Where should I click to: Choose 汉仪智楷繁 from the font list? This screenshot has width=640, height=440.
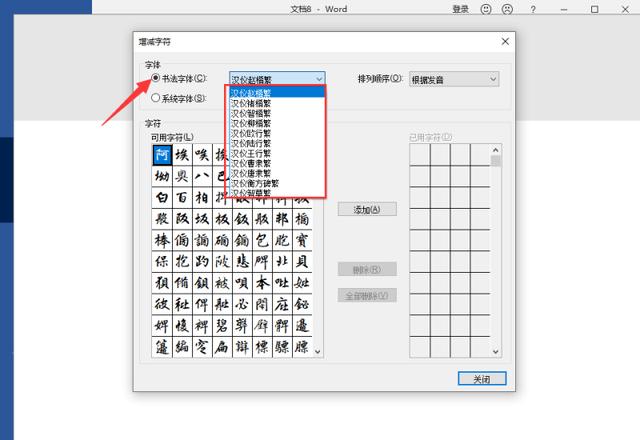click(277, 113)
